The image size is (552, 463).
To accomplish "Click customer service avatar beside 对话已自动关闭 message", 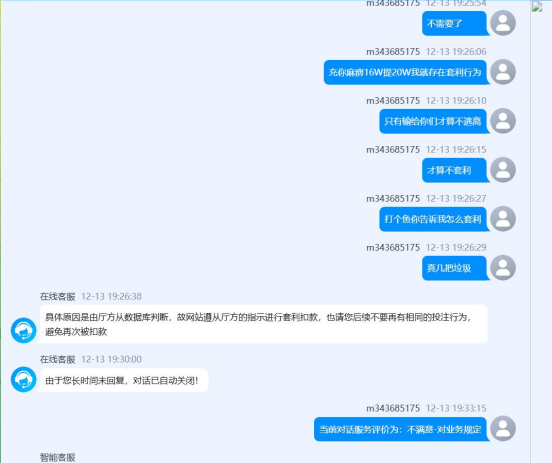I will click(24, 379).
